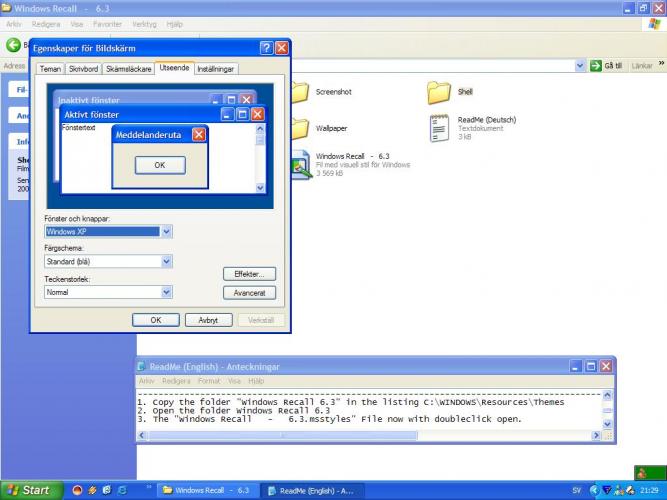This screenshot has width=667, height=500.
Task: Click Avbryt in display properties dialog
Action: (208, 320)
